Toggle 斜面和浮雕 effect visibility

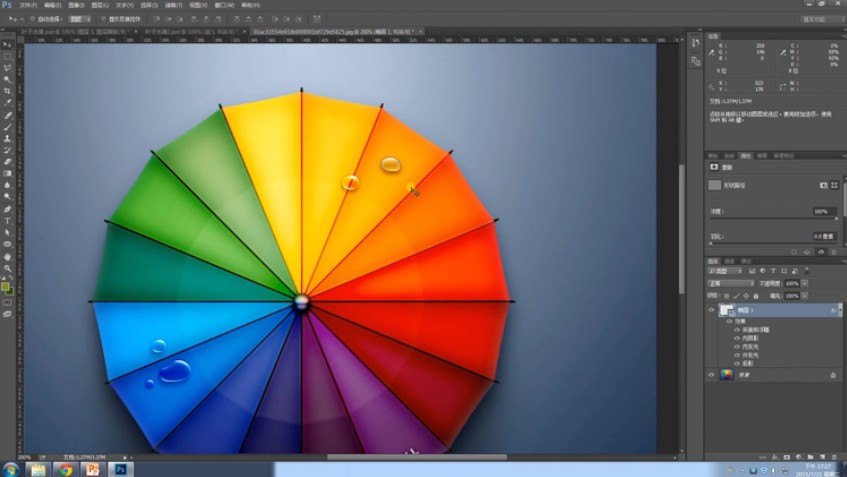tap(737, 330)
